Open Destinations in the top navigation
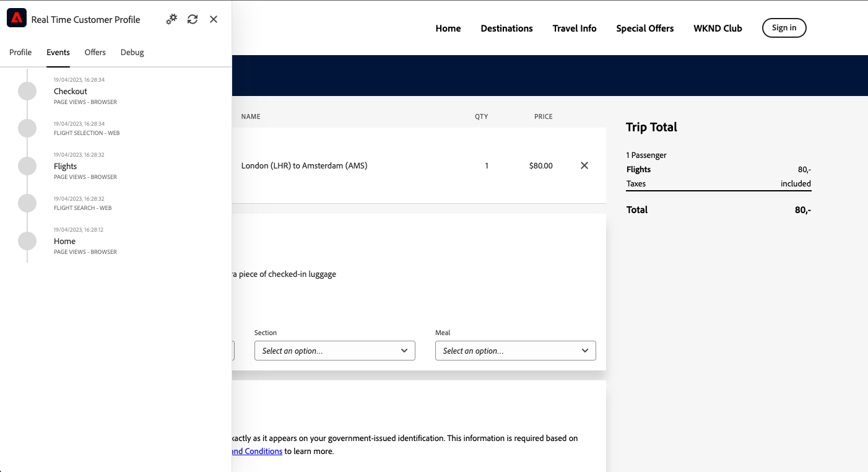Viewport: 868px width, 472px height. click(x=507, y=28)
